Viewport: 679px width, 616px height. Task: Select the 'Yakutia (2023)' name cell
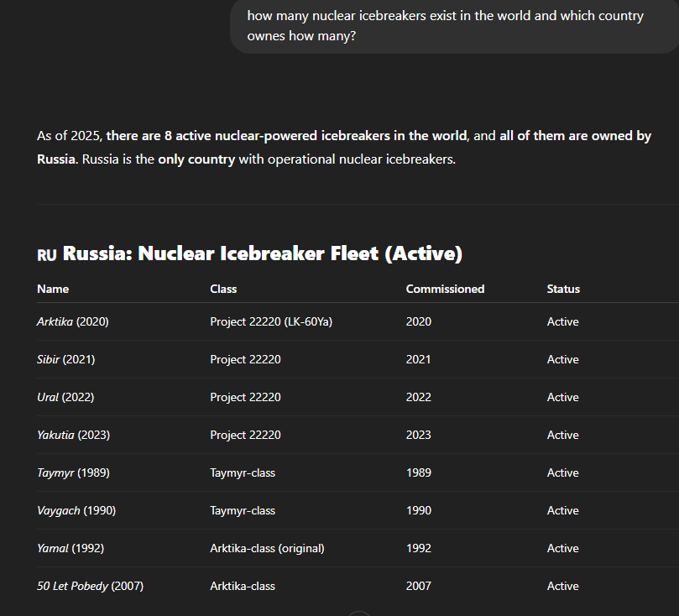point(74,435)
